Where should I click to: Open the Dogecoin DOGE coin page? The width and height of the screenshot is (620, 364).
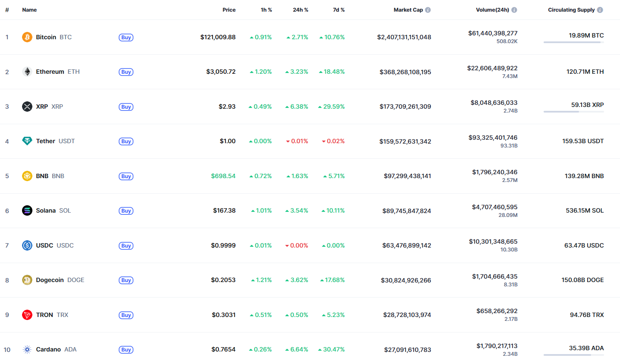pyautogui.click(x=60, y=280)
